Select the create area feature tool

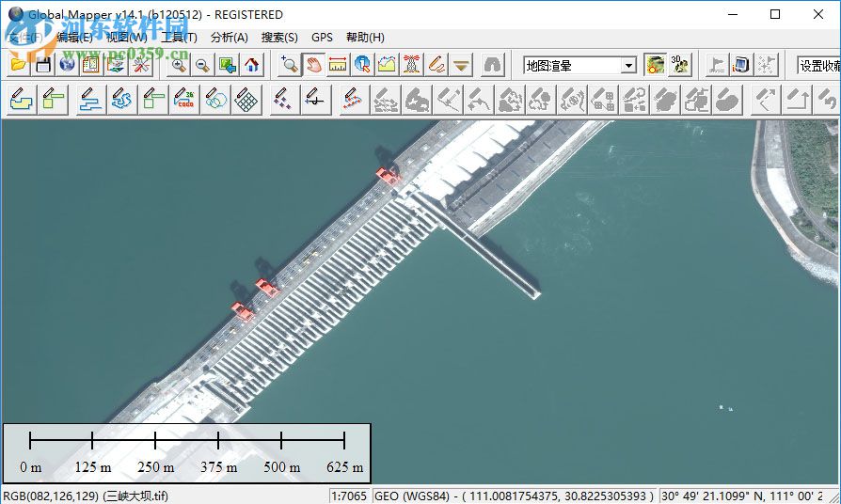pos(22,99)
